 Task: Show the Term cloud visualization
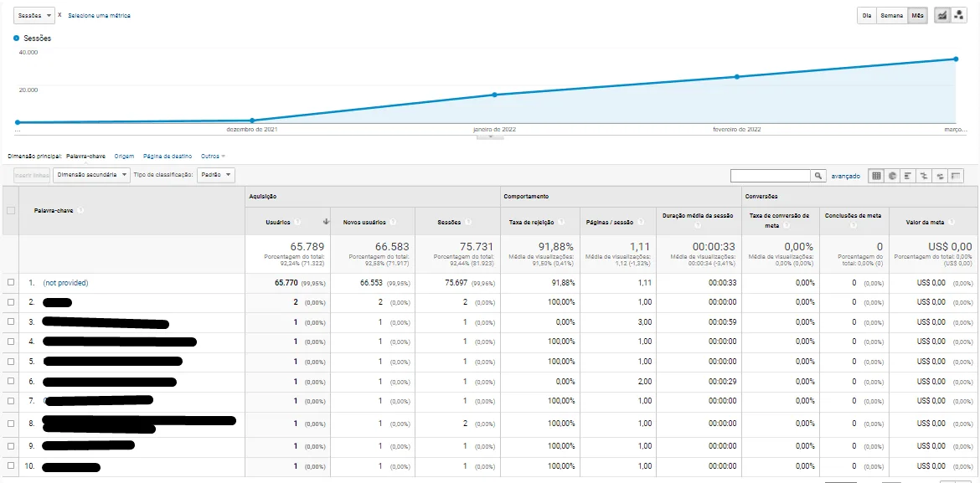click(941, 176)
